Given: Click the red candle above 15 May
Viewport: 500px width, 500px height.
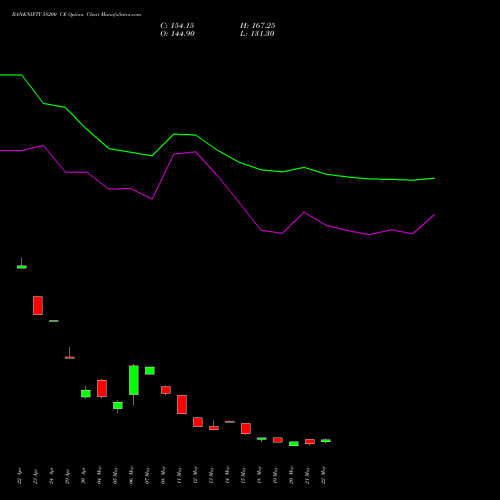Looking at the screenshot, I should 246,428.
